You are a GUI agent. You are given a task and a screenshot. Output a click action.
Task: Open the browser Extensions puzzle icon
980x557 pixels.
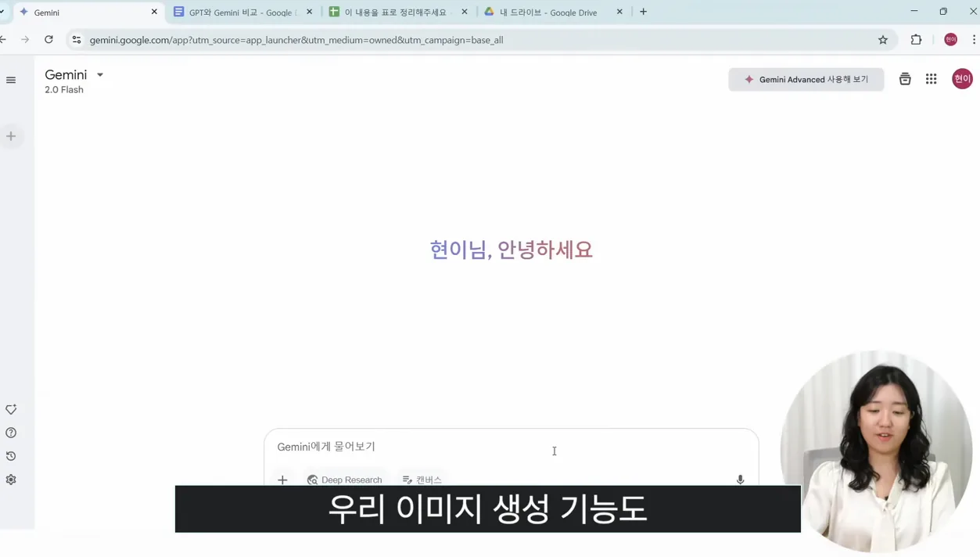pyautogui.click(x=916, y=40)
